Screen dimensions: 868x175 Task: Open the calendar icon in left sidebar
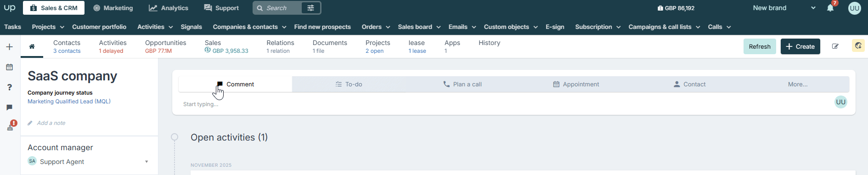(x=10, y=67)
